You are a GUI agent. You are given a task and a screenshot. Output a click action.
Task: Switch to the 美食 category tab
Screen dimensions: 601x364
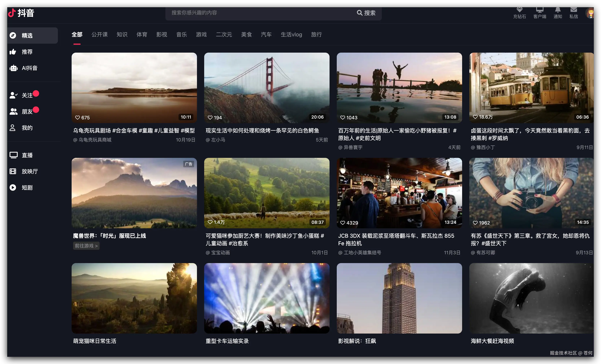point(246,35)
